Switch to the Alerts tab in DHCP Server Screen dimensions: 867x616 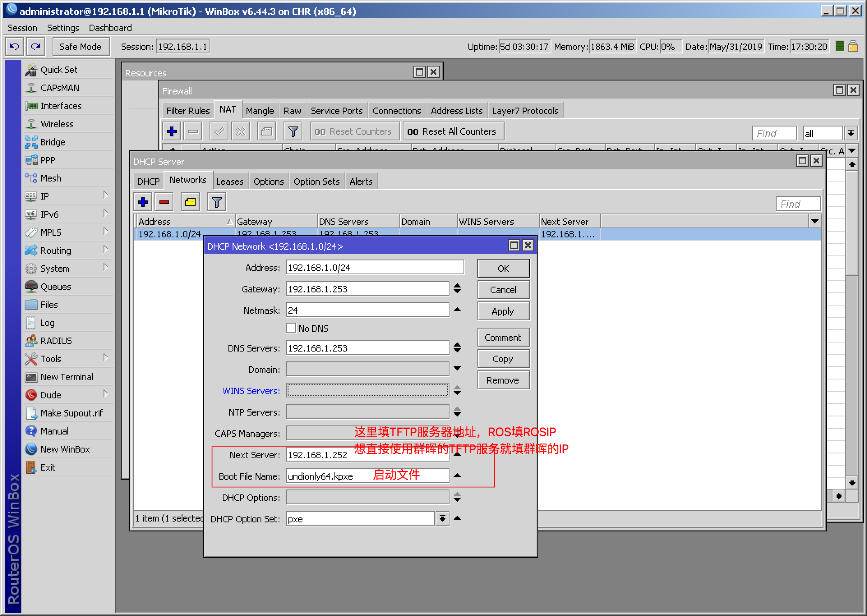pos(361,182)
